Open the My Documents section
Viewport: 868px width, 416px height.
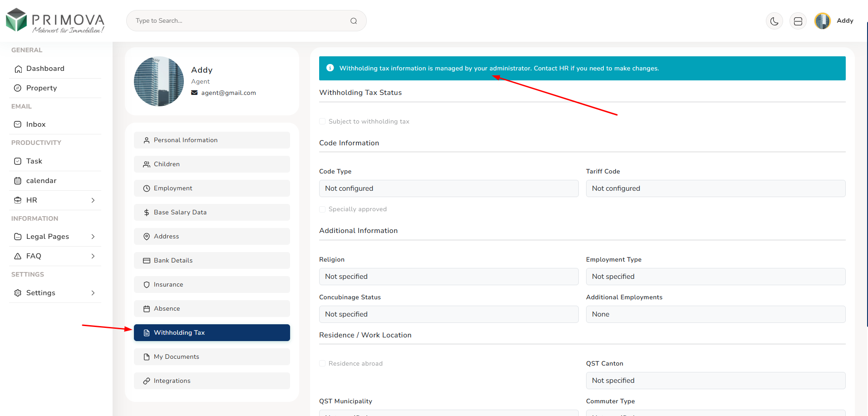pos(212,357)
